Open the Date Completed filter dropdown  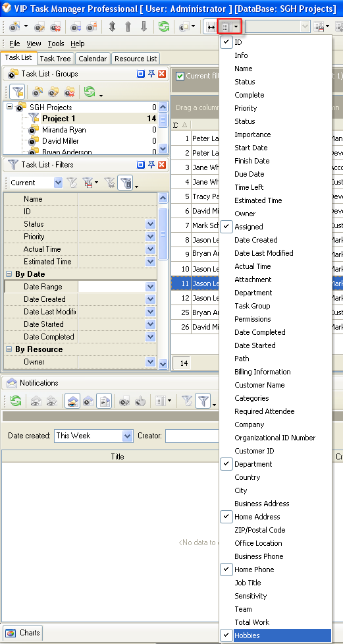click(150, 337)
